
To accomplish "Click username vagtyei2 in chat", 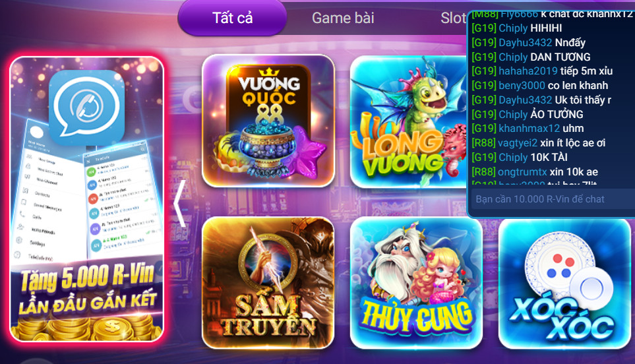I will click(518, 143).
